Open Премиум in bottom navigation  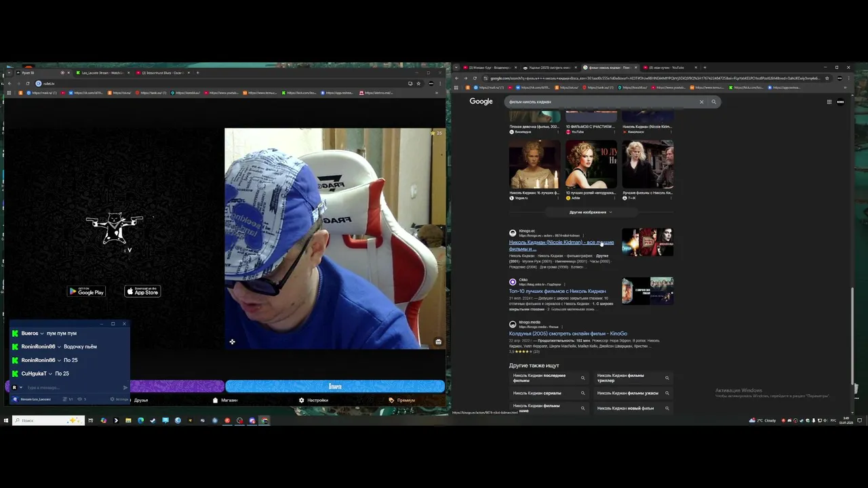point(401,400)
